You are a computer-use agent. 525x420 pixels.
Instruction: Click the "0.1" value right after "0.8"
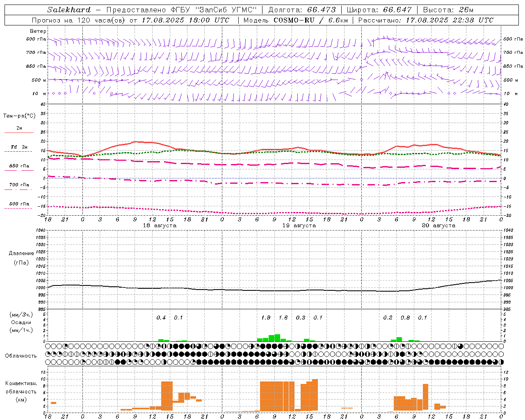point(422,318)
